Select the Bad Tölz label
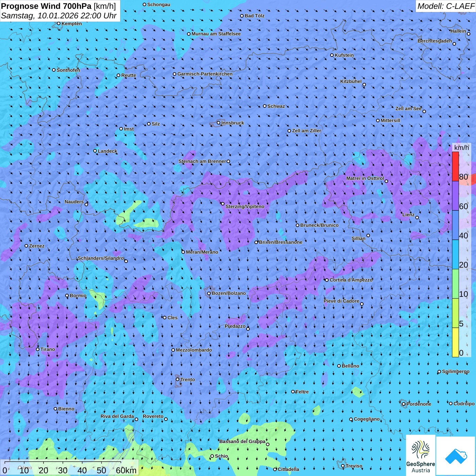This screenshot has width=476, height=476. click(255, 16)
